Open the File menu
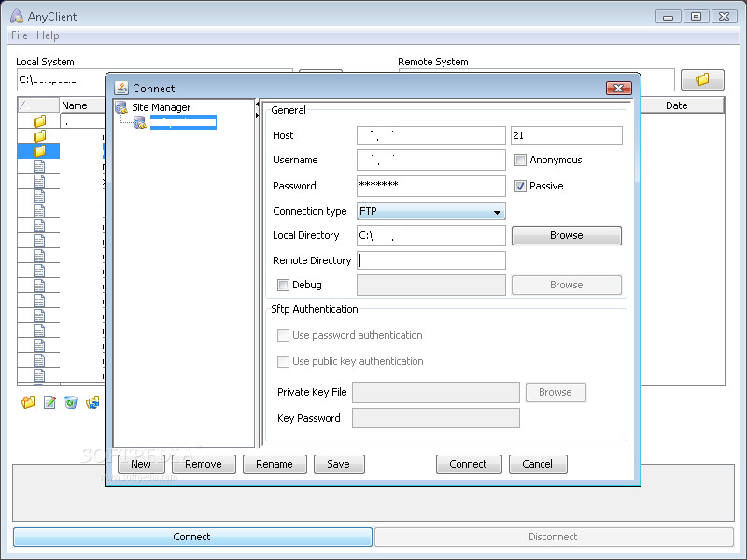747x560 pixels. point(20,35)
